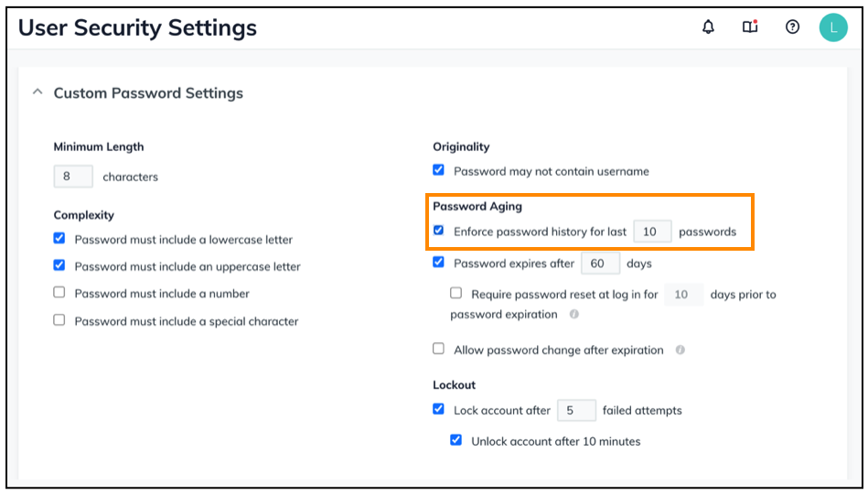Enable Require password reset at log in
The width and height of the screenshot is (868, 495).
pyautogui.click(x=456, y=294)
